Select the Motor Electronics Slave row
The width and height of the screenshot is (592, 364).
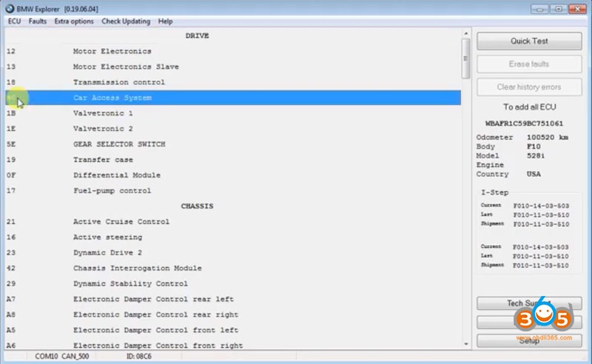click(233, 67)
